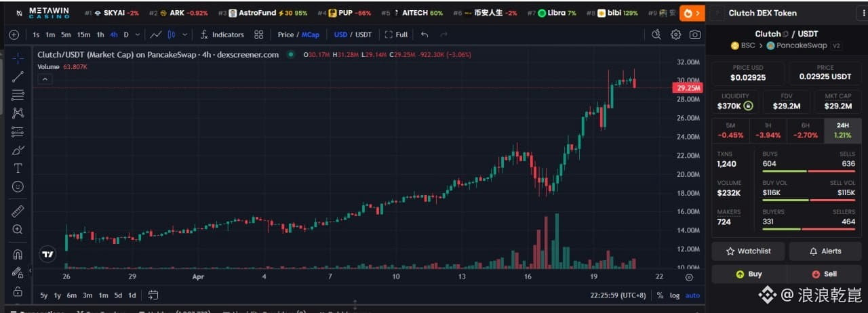This screenshot has height=313, width=868.
Task: Toggle log scale on price axis
Action: [675, 295]
